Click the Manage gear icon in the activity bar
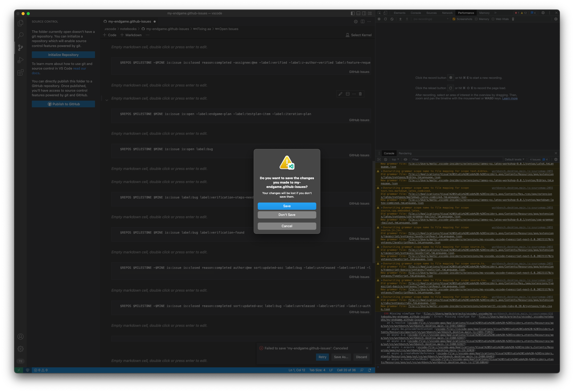This screenshot has height=392, width=574. point(20,349)
